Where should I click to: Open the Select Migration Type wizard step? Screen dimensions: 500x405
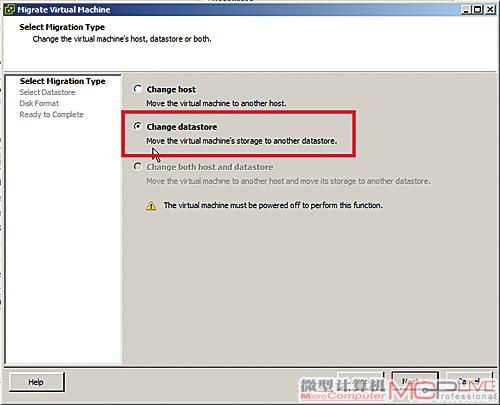tap(62, 81)
